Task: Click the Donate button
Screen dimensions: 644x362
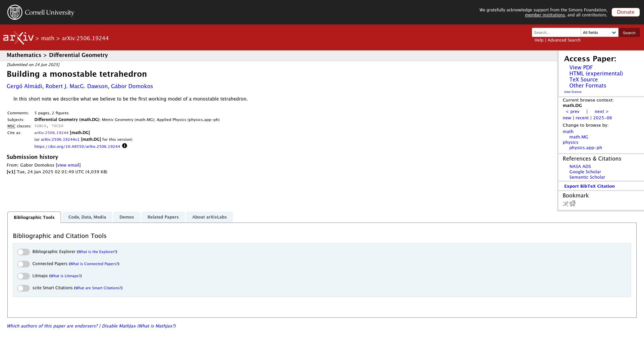Action: pos(626,12)
